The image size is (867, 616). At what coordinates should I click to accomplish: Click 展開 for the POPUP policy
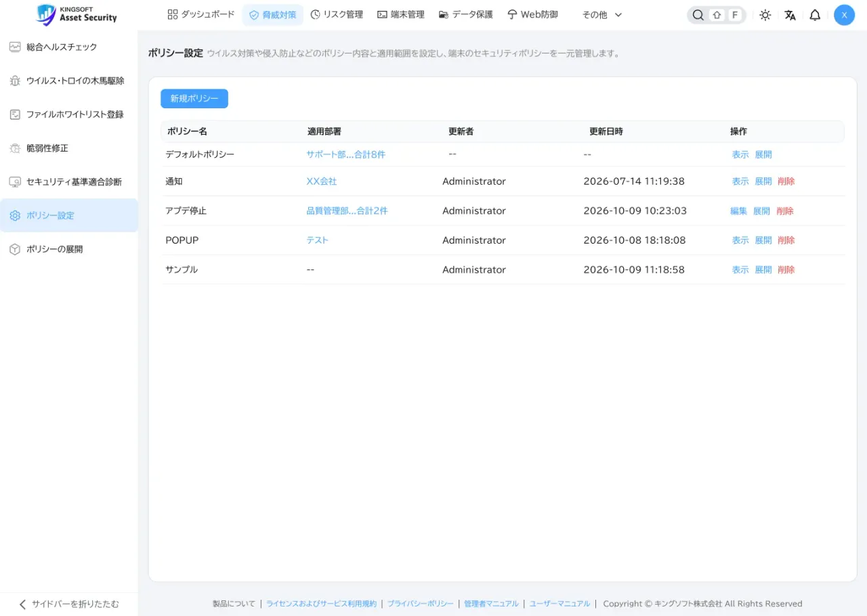pos(763,240)
